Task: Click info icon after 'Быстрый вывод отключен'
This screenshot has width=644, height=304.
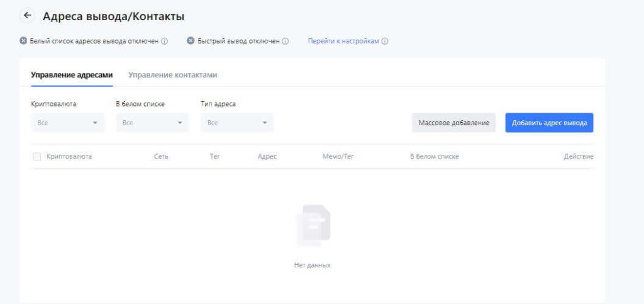Action: click(x=286, y=42)
